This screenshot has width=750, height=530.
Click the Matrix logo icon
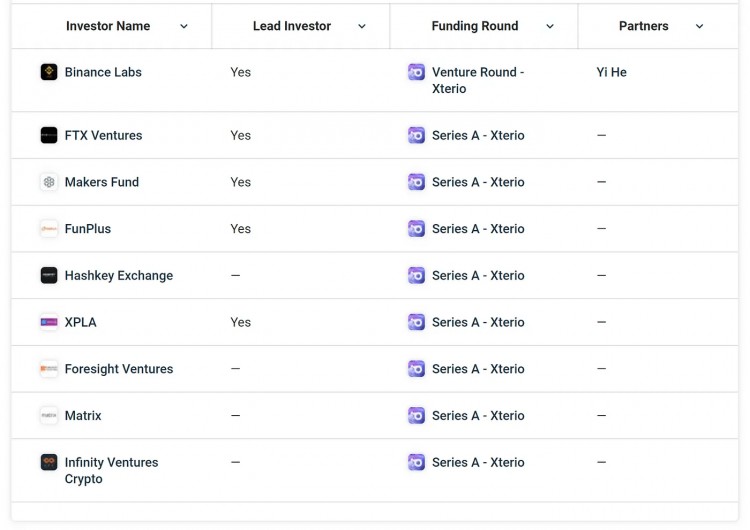[x=49, y=415]
